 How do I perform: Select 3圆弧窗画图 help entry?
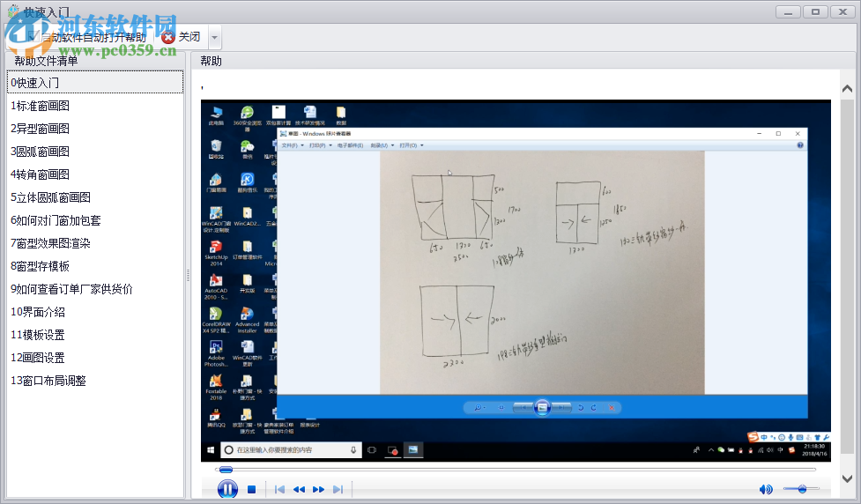pos(95,152)
